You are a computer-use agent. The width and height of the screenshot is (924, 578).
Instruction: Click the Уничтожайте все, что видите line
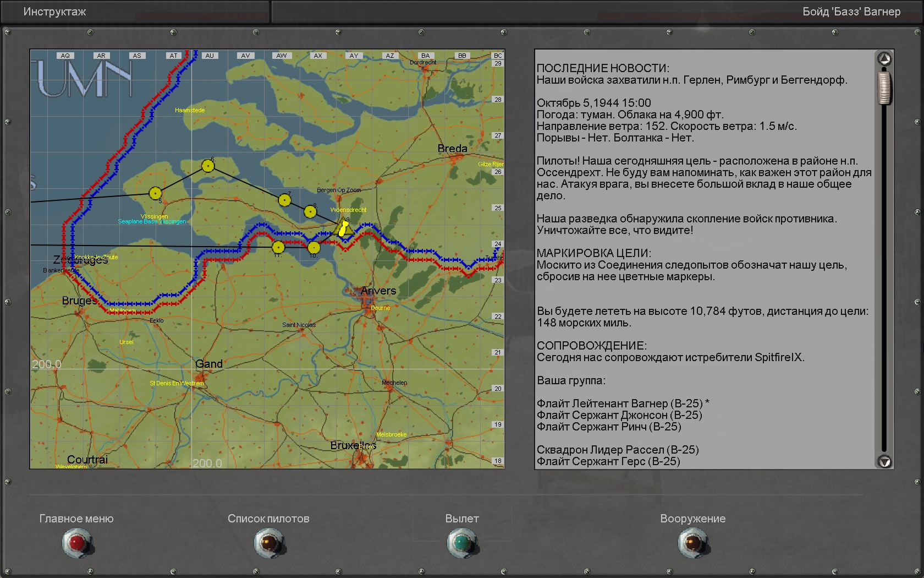point(615,230)
